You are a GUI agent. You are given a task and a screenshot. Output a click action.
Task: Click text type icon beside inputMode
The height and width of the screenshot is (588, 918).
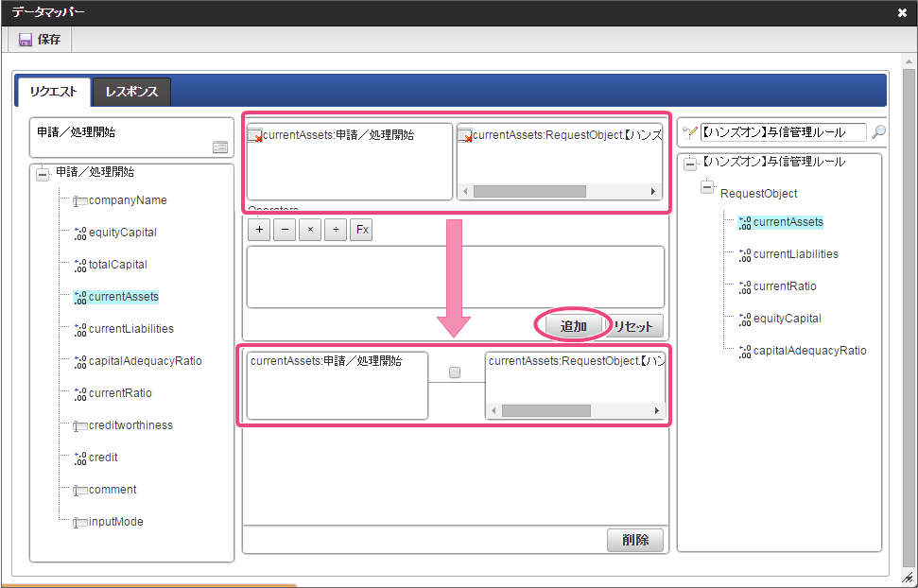[80, 523]
